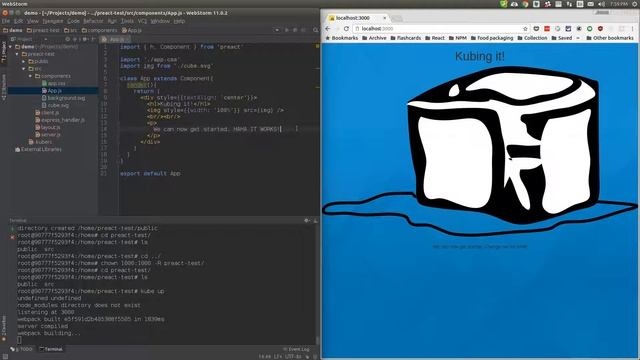640x360 pixels.
Task: Open Chrome three-dot menu
Action: (632, 29)
